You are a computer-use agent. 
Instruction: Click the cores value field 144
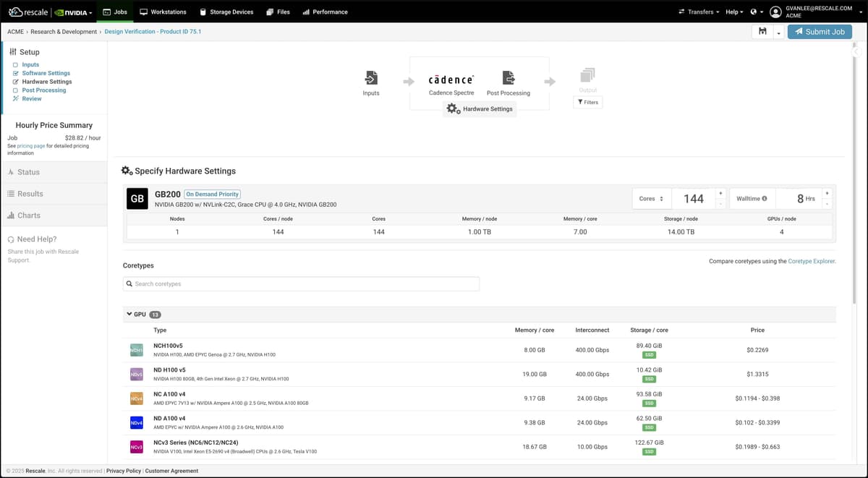coord(694,198)
